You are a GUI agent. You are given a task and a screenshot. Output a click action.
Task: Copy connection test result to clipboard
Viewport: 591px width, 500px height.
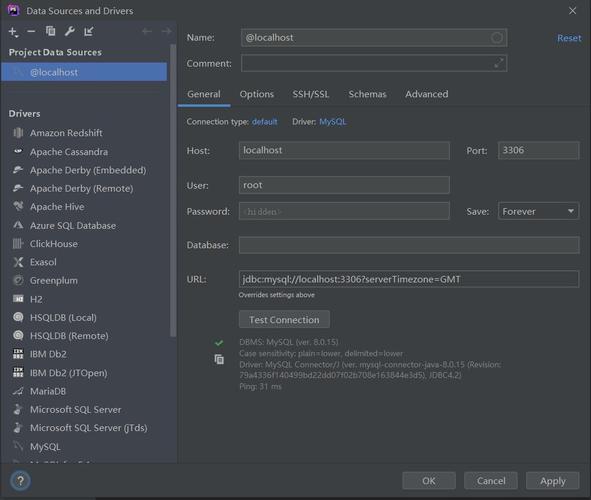click(219, 359)
